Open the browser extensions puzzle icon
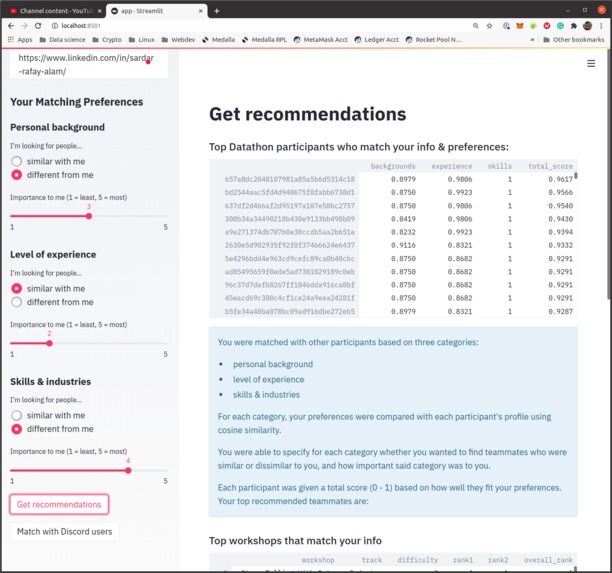 pos(574,26)
